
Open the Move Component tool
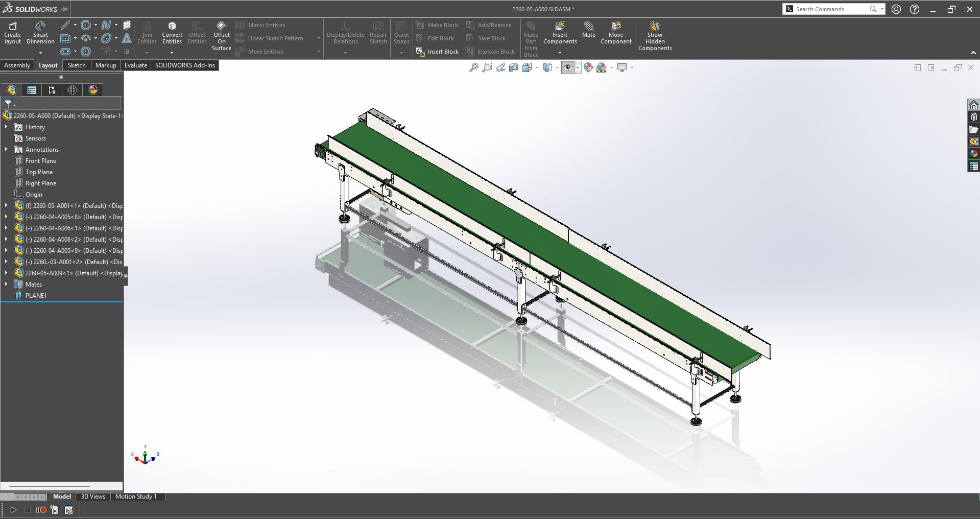coord(616,33)
